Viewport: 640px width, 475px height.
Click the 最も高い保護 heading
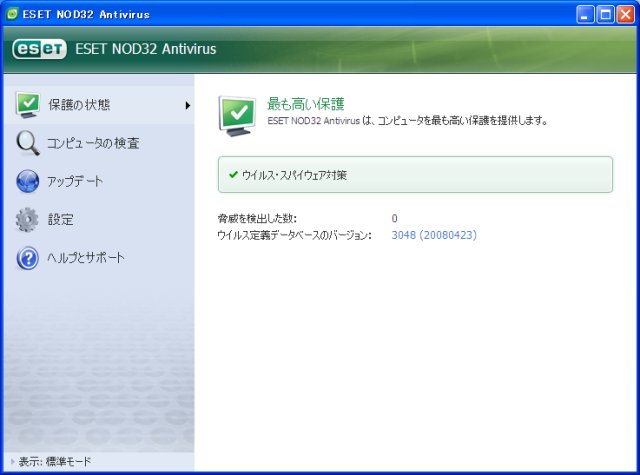tap(306, 104)
